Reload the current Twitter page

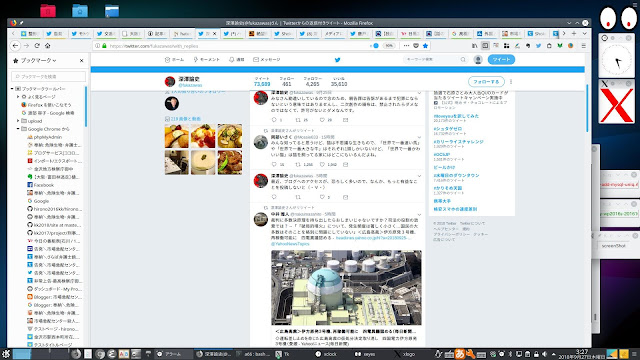coord(37,46)
